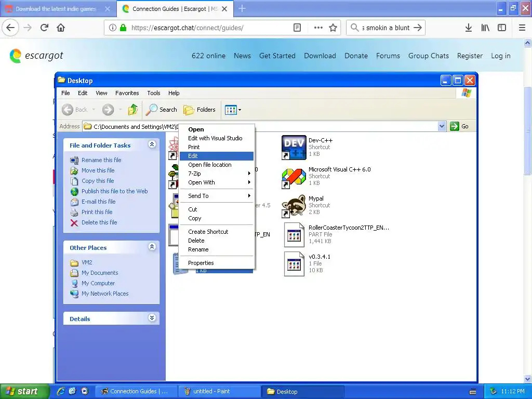Choose Delete in the context menu

pos(217,241)
